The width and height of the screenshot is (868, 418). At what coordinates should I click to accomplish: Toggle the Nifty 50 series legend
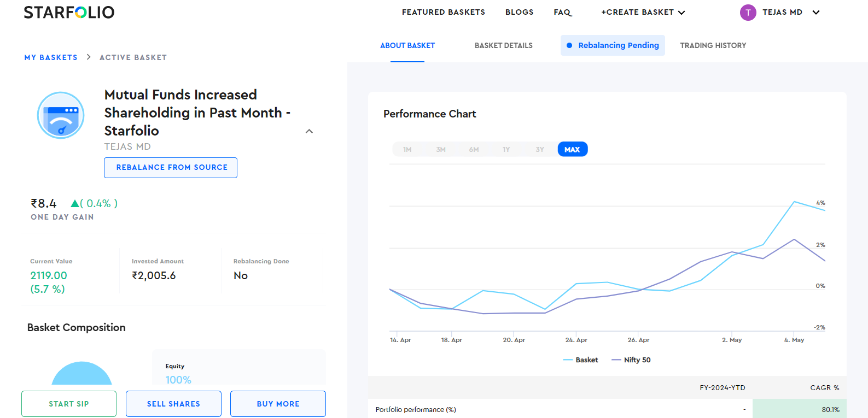(x=631, y=360)
